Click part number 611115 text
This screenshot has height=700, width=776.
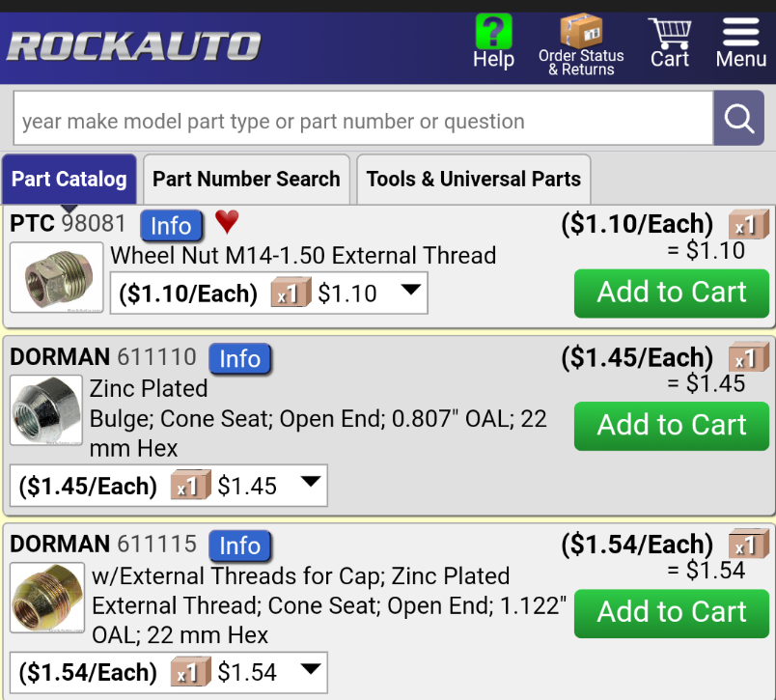[157, 544]
